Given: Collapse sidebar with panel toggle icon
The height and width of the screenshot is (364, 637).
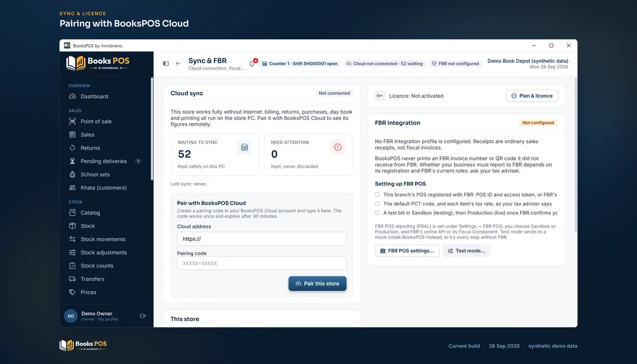Looking at the screenshot, I should click(x=166, y=64).
